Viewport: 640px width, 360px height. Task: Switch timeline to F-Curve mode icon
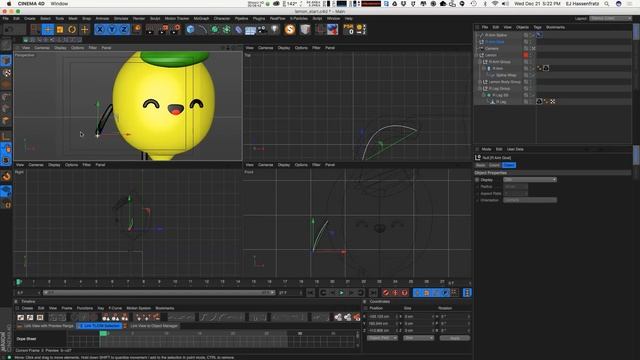(30, 317)
